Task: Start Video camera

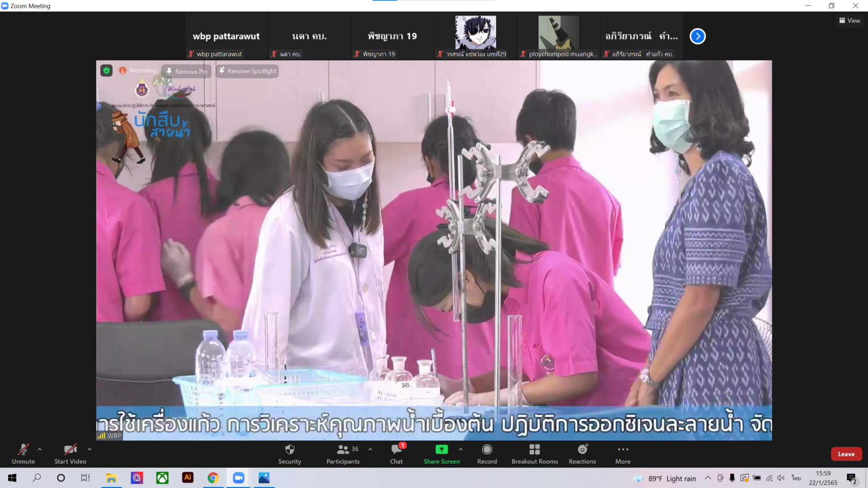Action: tap(70, 454)
